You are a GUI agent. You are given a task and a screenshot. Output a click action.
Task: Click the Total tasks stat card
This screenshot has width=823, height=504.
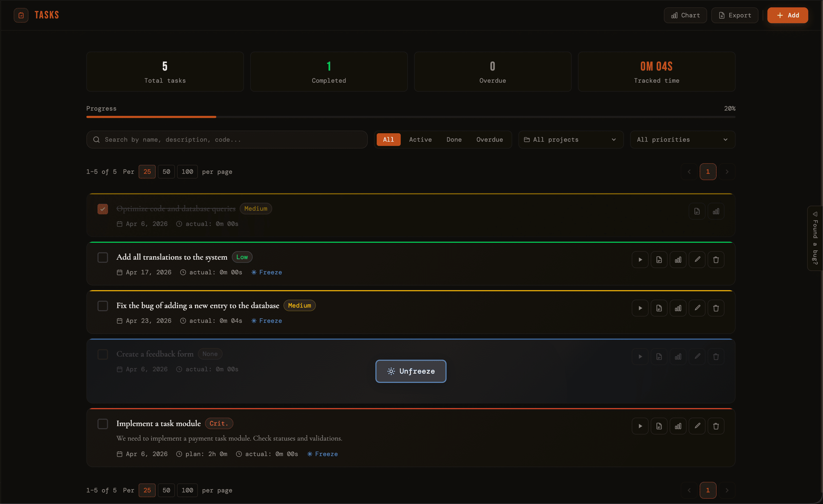click(x=165, y=71)
